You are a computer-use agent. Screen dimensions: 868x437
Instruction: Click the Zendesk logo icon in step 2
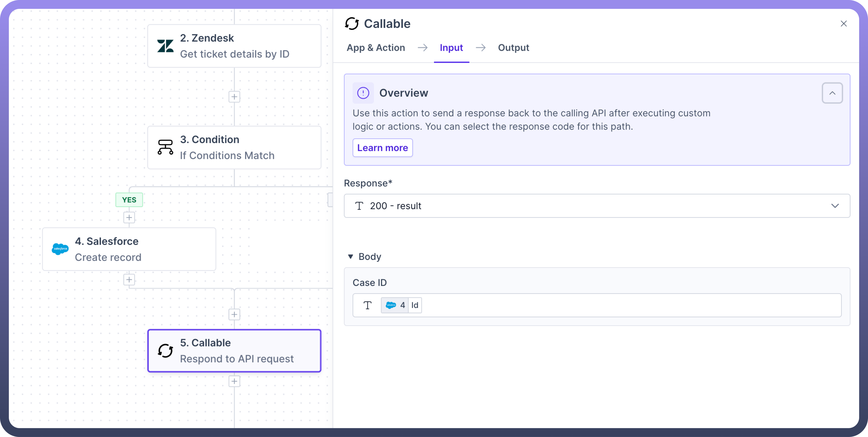(165, 46)
